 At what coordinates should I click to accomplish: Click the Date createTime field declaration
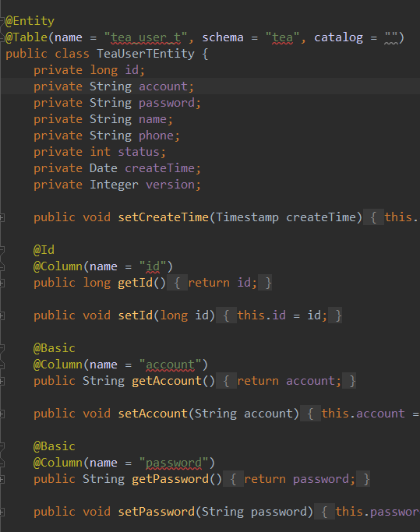point(160,168)
